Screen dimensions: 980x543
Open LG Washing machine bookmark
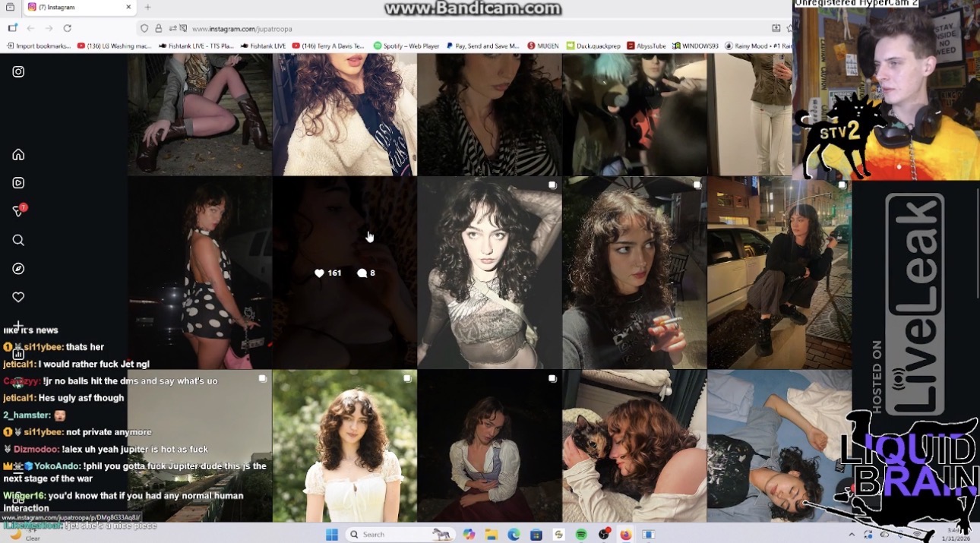[114, 46]
